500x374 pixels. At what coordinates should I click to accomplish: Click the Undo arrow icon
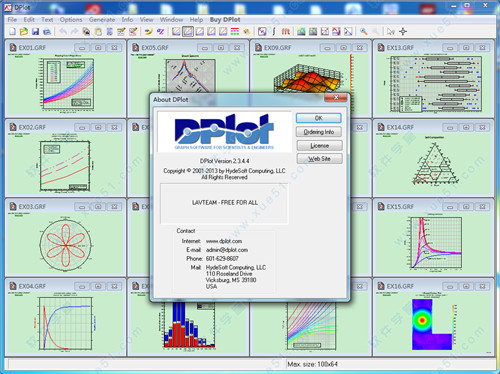tap(63, 31)
